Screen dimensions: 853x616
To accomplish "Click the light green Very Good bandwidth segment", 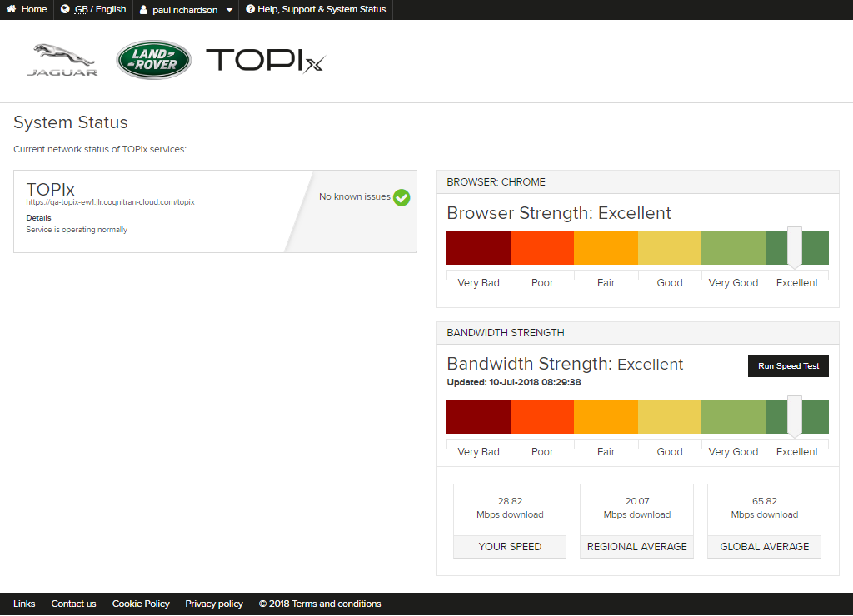I will tap(733, 417).
